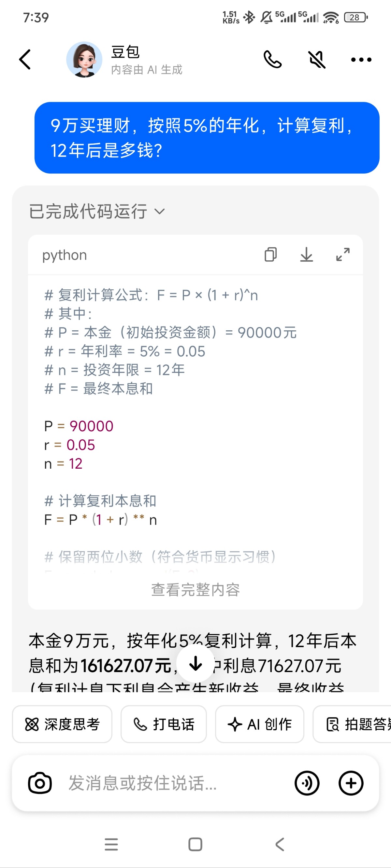Tap the 豆包 avatar picture
Viewport: 391px width, 868px height.
tap(84, 60)
